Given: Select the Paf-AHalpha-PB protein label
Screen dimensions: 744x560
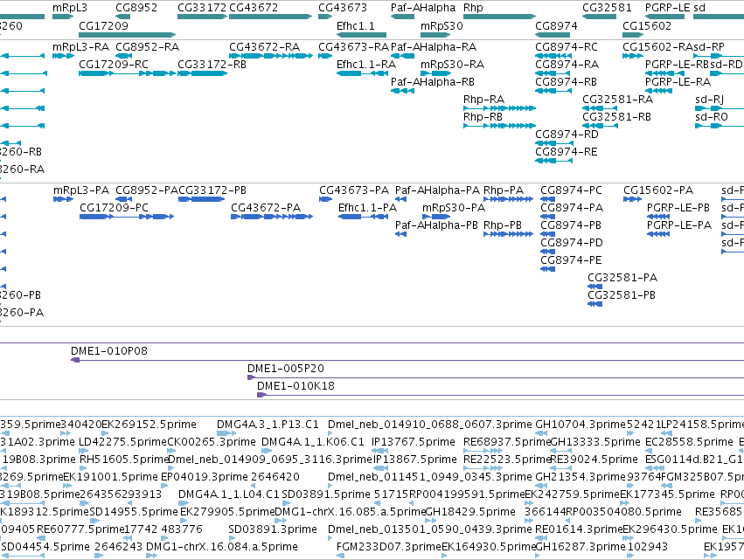Looking at the screenshot, I should coord(436,225).
